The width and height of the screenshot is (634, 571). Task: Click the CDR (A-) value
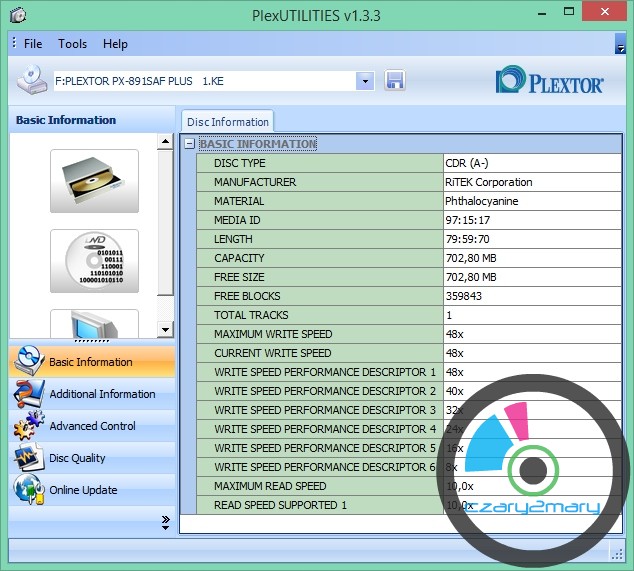pos(467,163)
